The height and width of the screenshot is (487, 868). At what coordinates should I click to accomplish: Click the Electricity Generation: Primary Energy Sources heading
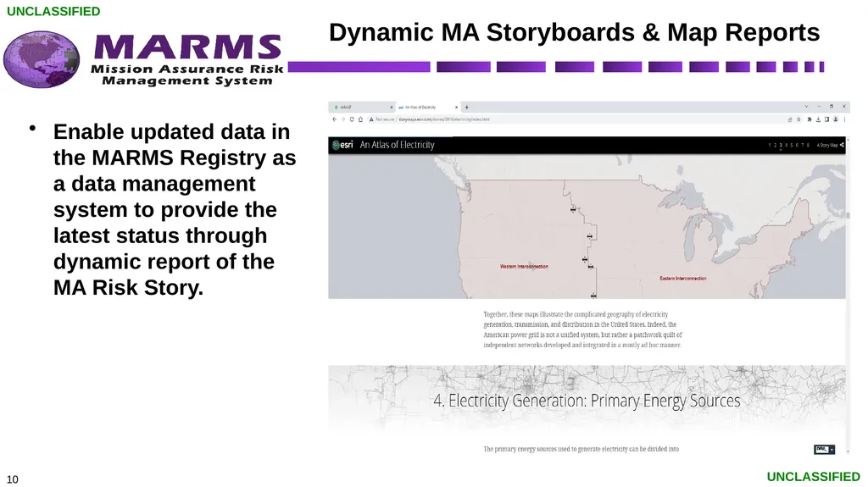point(587,401)
